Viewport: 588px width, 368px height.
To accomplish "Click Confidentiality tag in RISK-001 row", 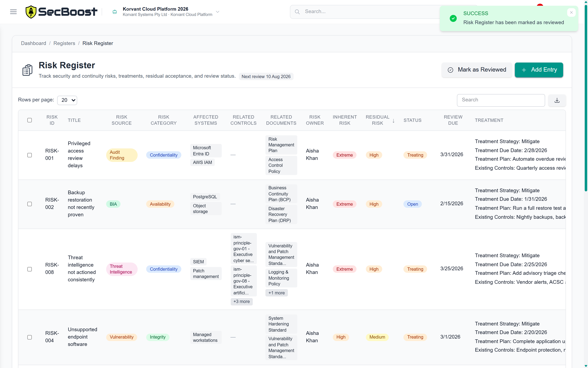I will click(x=164, y=155).
